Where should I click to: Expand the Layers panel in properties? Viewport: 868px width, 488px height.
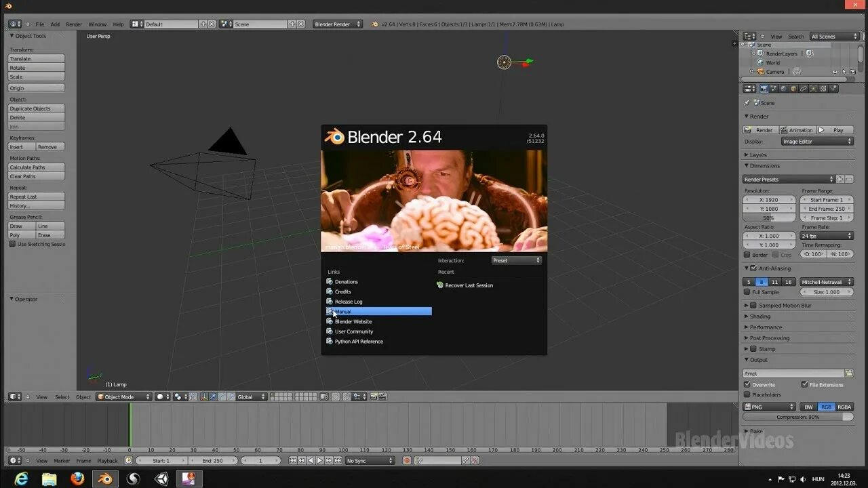[x=758, y=155]
